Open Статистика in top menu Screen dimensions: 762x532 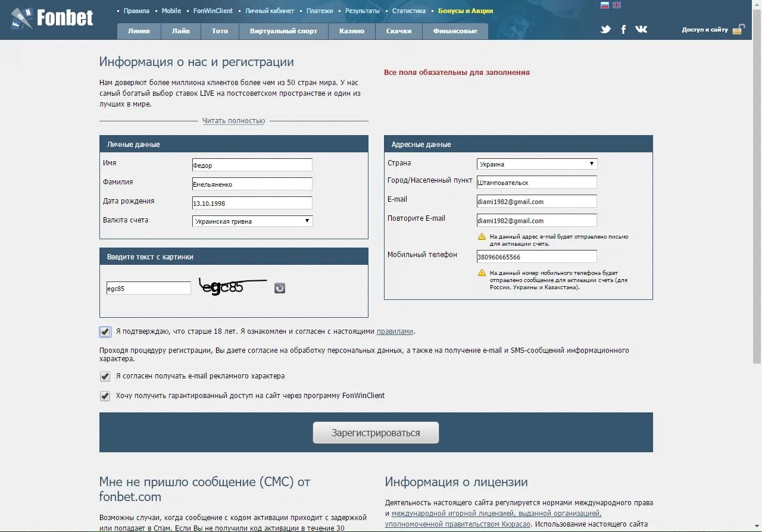coord(409,11)
